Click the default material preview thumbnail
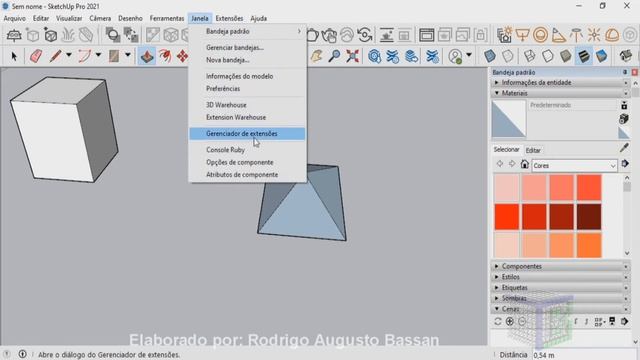Viewport: 640px width, 360px height. [509, 119]
